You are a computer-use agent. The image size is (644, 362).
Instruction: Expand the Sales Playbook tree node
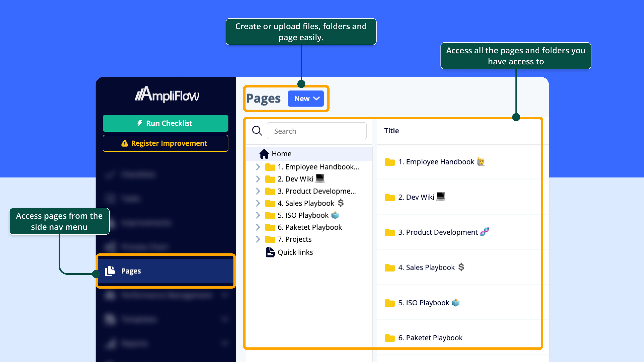[258, 203]
